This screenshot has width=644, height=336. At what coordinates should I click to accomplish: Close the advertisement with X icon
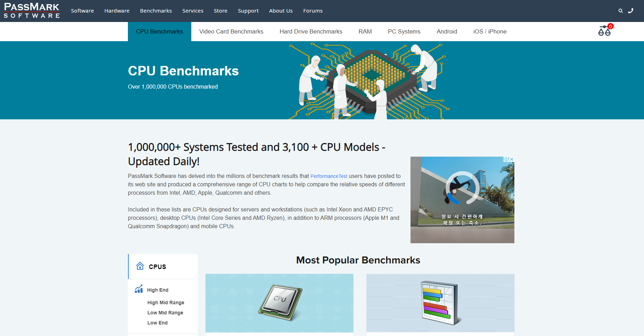512,159
